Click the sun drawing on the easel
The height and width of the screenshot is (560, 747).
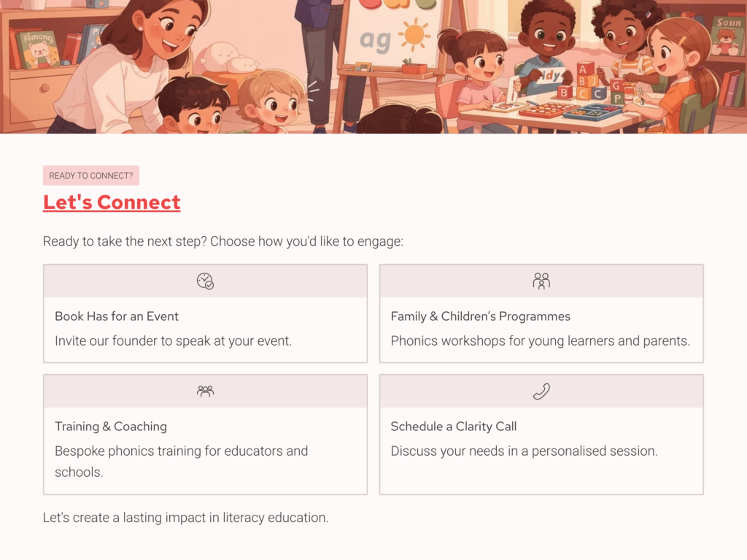click(416, 34)
